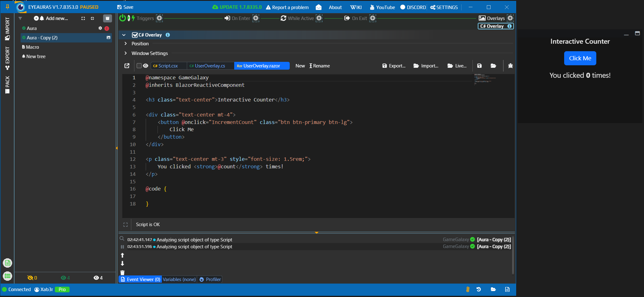Add an On Enter action with its plus icon
Viewport: 644px width, 297px height.
coord(256,18)
